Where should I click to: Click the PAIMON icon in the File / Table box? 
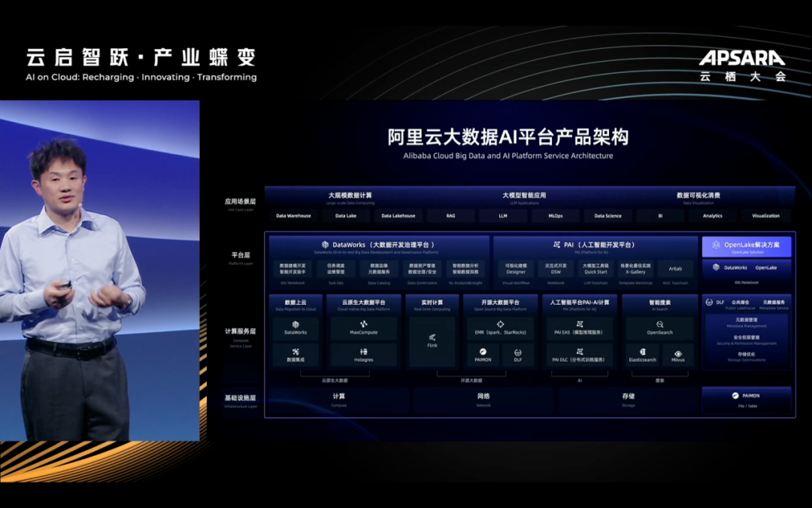pyautogui.click(x=735, y=396)
